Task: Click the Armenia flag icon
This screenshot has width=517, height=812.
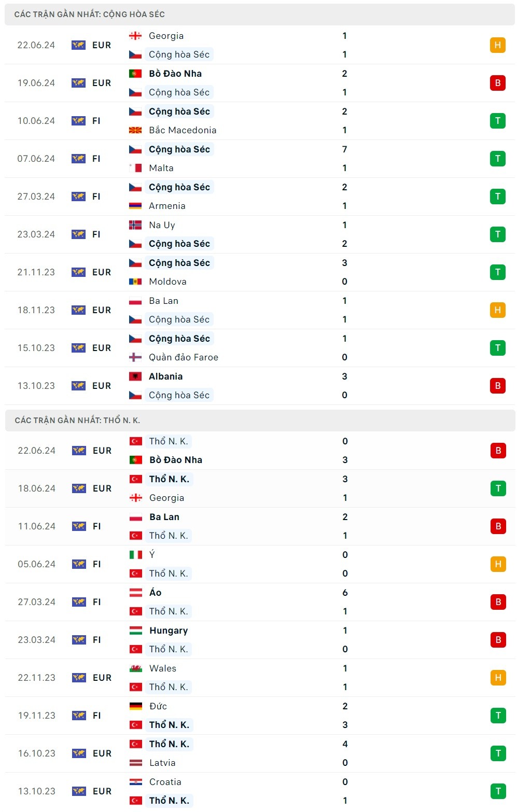Action: [135, 206]
